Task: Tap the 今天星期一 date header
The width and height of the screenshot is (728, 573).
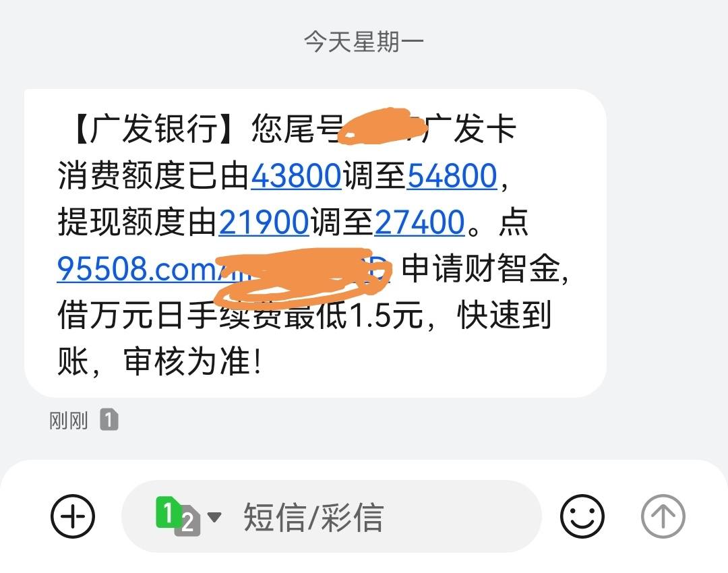Action: (x=363, y=42)
